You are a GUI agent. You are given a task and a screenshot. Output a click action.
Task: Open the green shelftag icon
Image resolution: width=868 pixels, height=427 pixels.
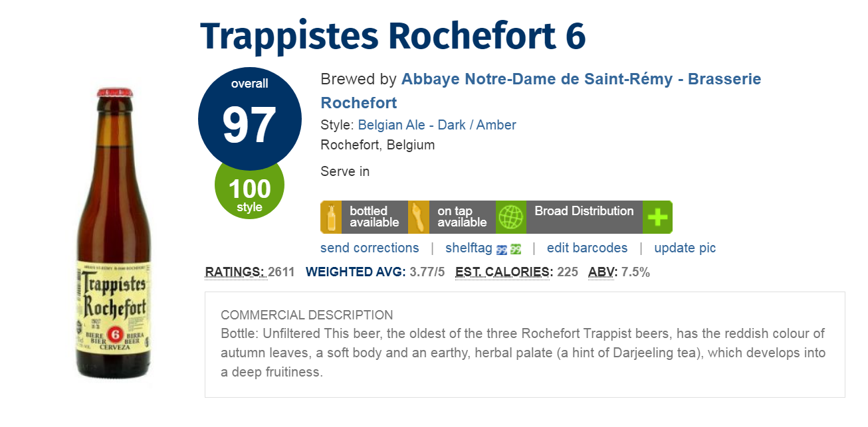coord(515,250)
